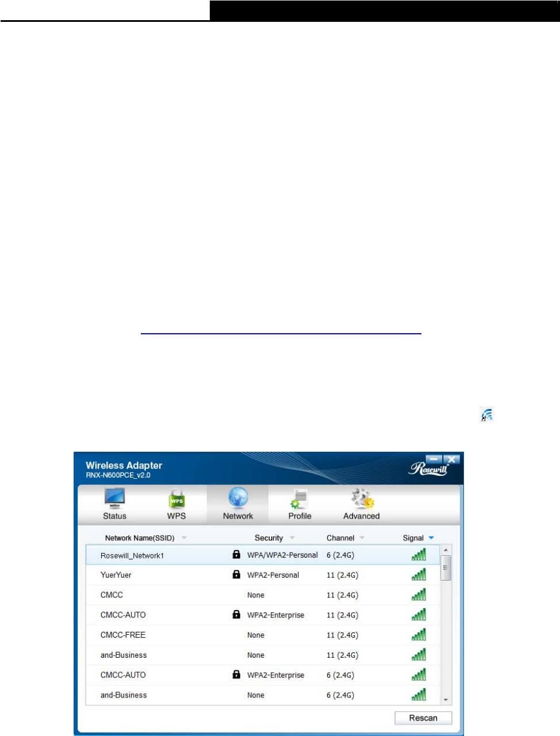Click the lock icon for YuerYuer
Image resolution: width=560 pixels, height=736 pixels.
click(x=236, y=574)
